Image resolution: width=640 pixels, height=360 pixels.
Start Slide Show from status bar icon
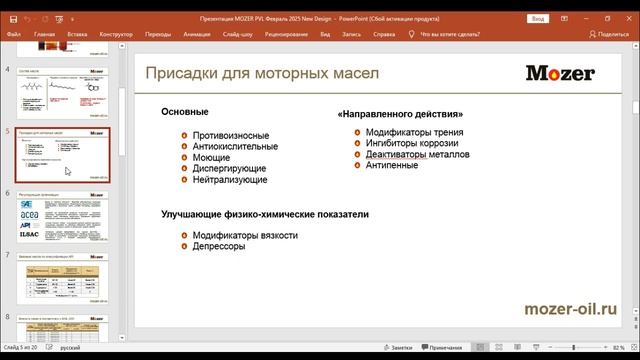(536, 347)
